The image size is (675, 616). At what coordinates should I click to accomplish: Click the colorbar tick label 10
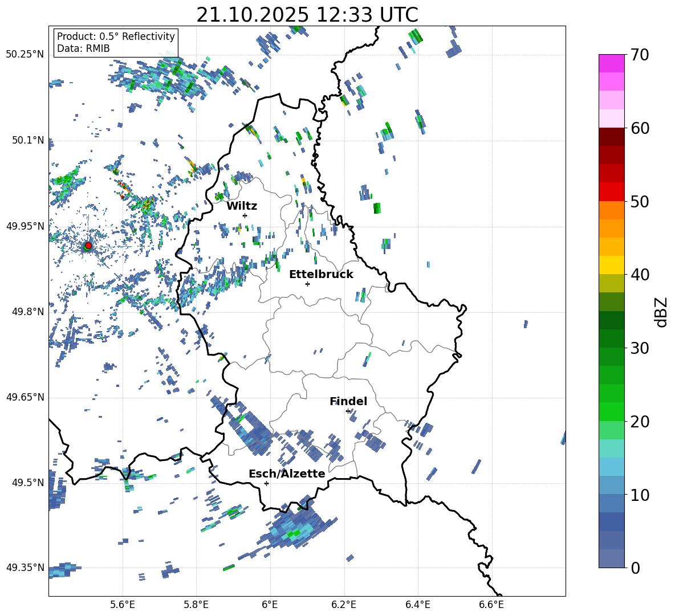(x=640, y=495)
